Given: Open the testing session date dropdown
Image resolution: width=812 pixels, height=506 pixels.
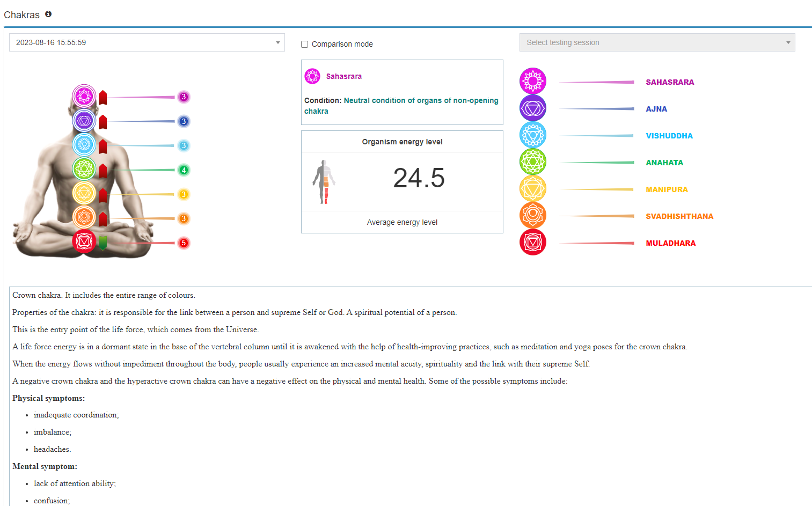Looking at the screenshot, I should tap(147, 42).
